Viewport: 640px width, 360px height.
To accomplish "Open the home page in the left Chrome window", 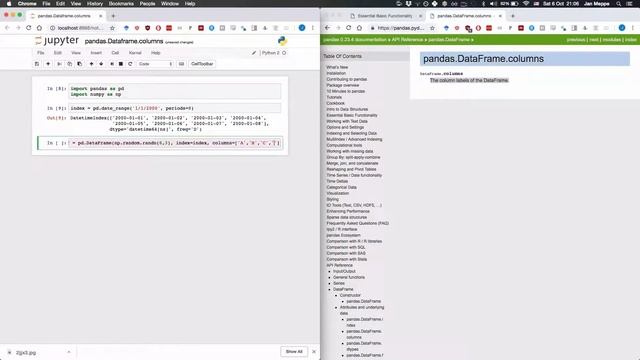I will (x=39, y=28).
